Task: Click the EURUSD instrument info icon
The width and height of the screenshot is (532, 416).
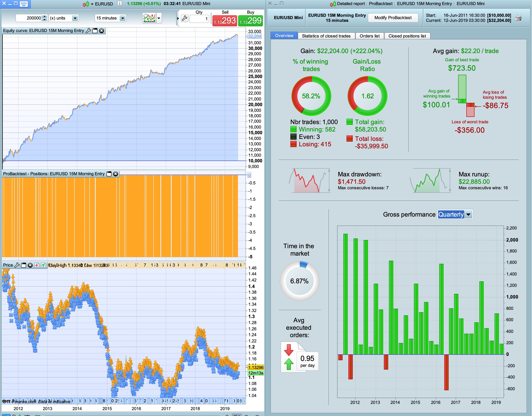Action: tap(120, 3)
